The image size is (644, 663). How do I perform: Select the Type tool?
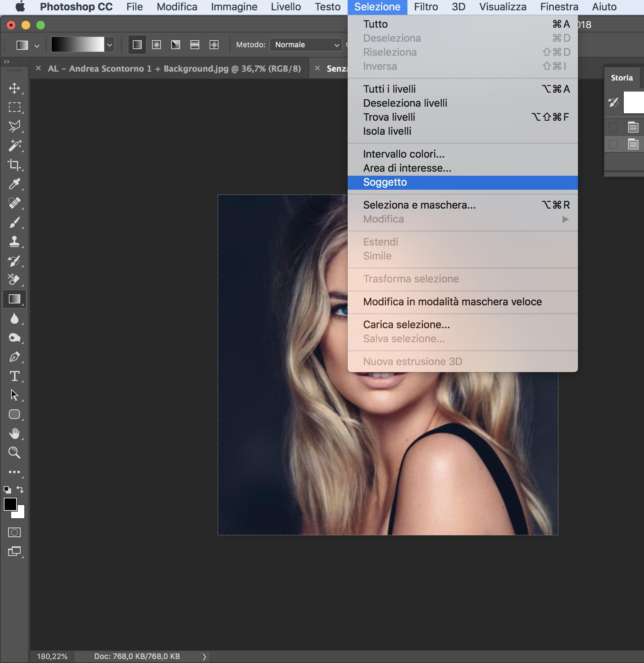[14, 376]
